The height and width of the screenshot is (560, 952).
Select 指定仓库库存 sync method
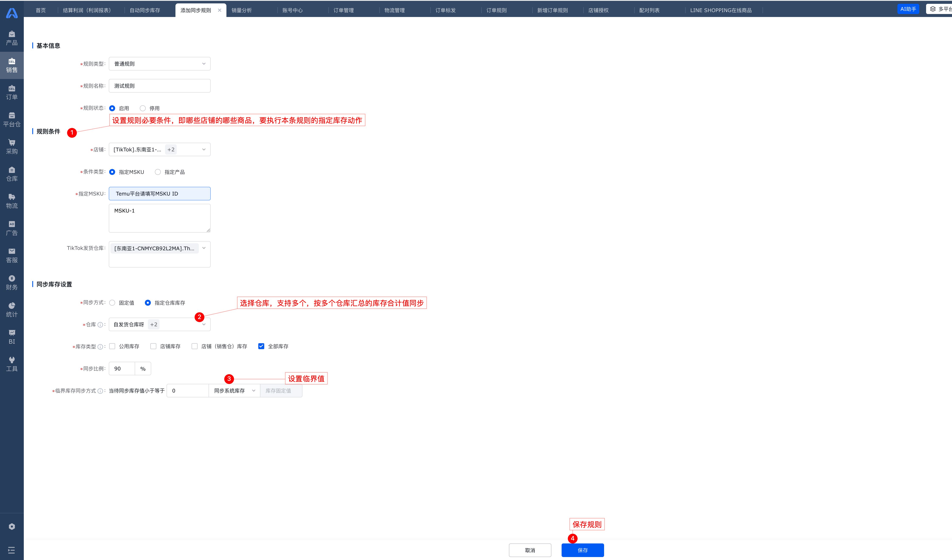[x=148, y=303]
